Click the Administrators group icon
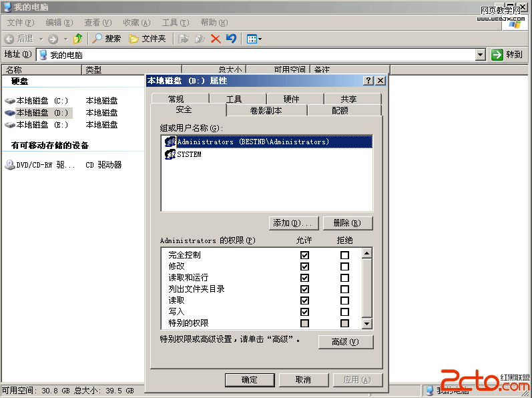Image resolution: width=532 pixels, height=398 pixels. coord(170,142)
